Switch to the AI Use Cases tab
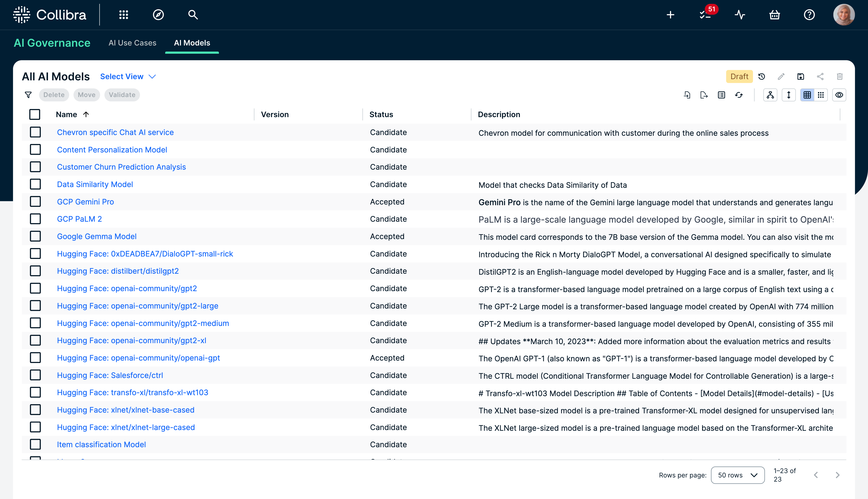The width and height of the screenshot is (868, 499). pos(132,43)
